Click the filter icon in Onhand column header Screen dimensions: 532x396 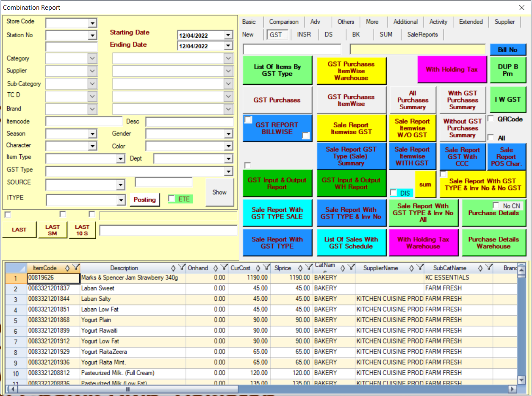pos(224,267)
